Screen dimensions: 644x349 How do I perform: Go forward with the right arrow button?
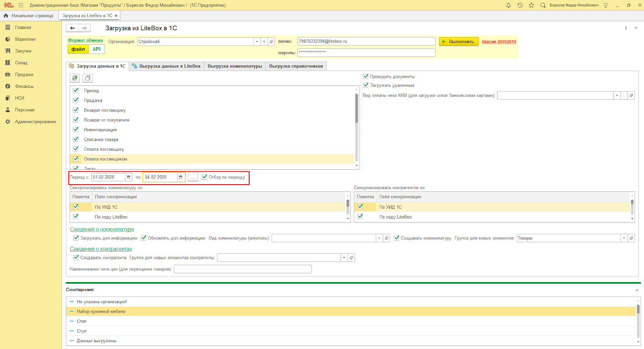click(84, 28)
